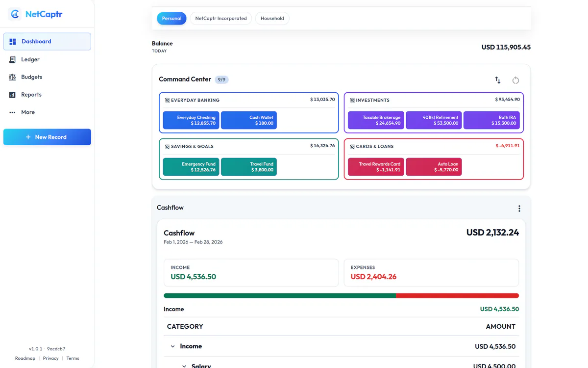The height and width of the screenshot is (368, 588).
Task: Open the Terms footer link
Action: pyautogui.click(x=73, y=358)
